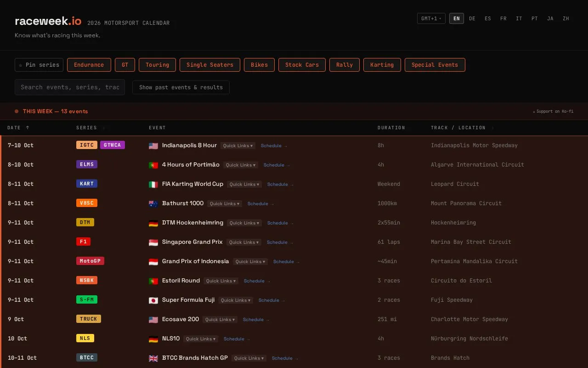Toggle the GT category filter

pyautogui.click(x=125, y=65)
